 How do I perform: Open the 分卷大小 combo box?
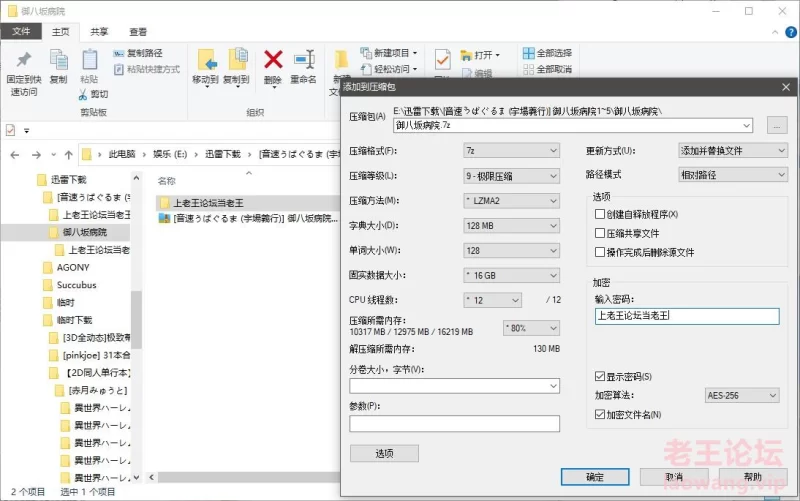(x=454, y=386)
